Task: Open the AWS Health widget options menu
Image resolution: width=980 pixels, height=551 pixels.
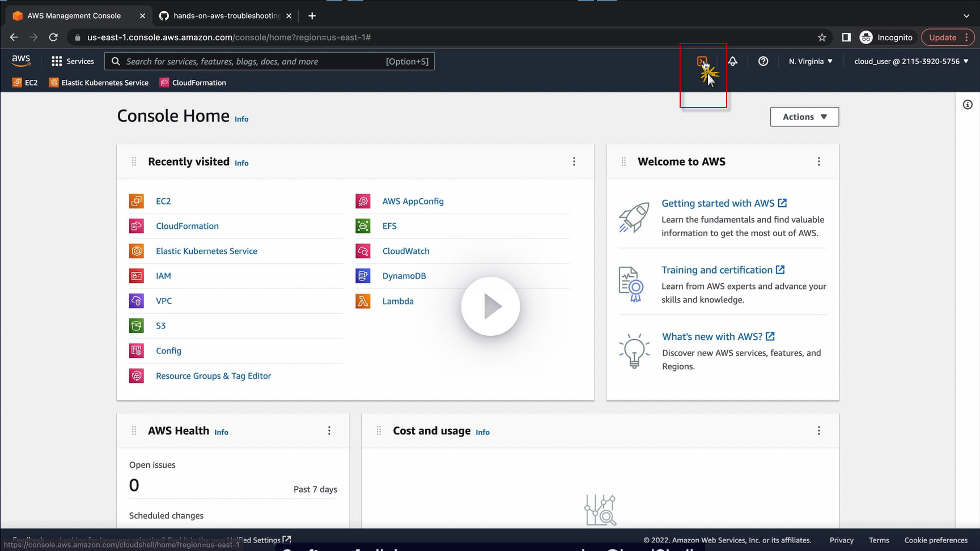Action: point(329,431)
